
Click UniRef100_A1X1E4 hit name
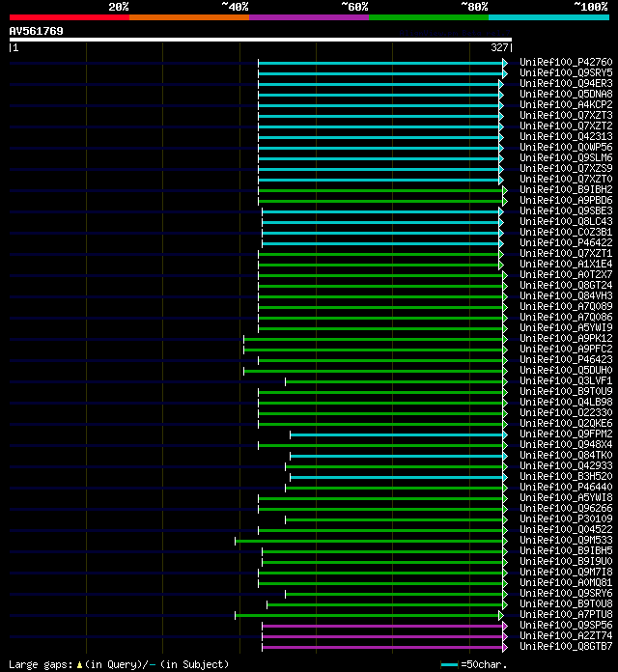566,265
